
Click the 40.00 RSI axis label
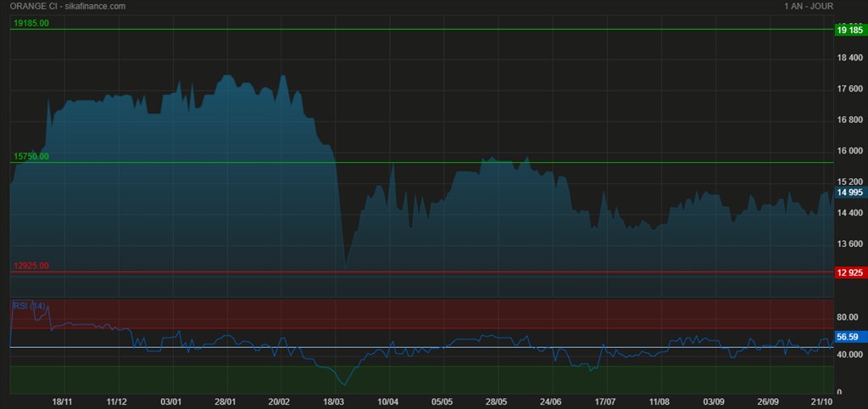848,355
